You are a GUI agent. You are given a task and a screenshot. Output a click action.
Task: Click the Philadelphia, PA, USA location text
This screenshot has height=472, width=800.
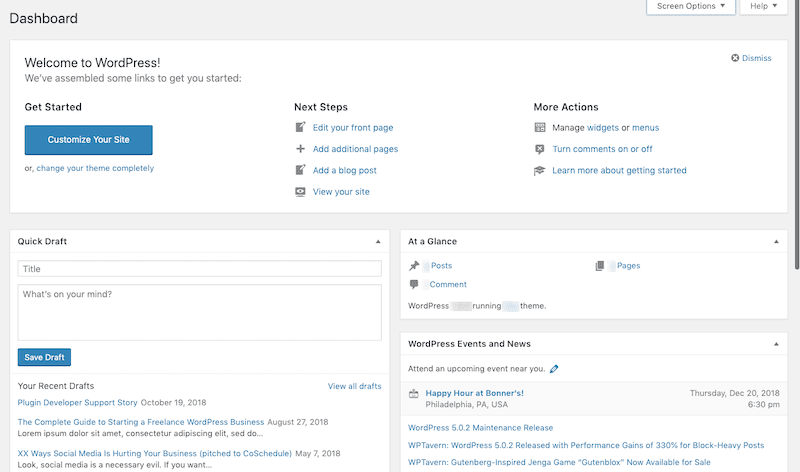(x=467, y=405)
